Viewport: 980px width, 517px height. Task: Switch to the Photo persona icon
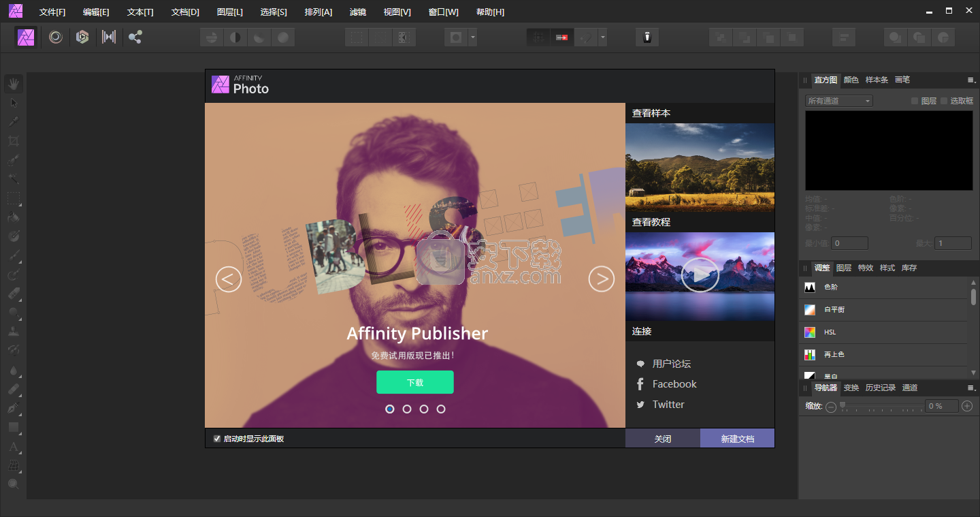pos(27,37)
